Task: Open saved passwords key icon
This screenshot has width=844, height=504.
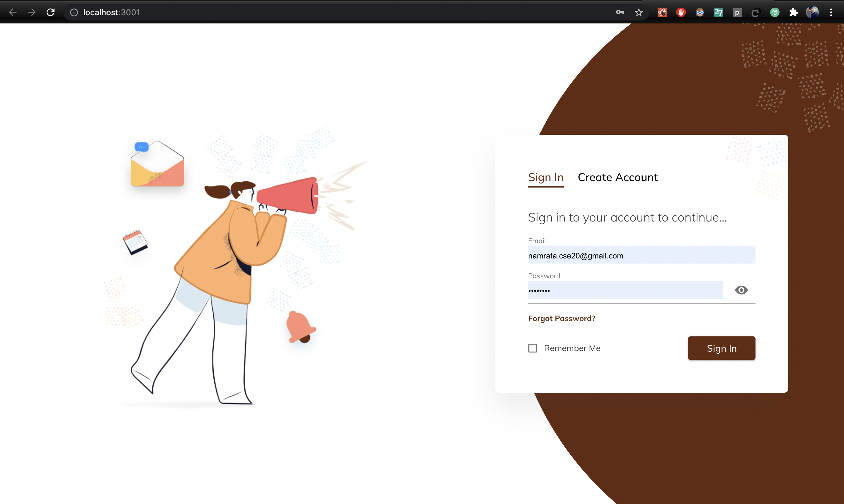Action: [620, 13]
